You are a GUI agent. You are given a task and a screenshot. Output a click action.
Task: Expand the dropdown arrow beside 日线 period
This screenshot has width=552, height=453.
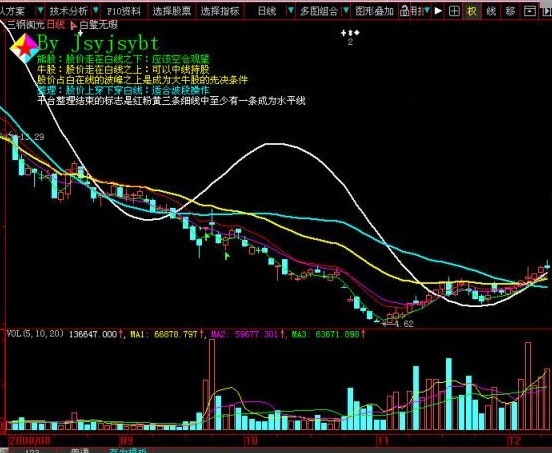(x=291, y=11)
